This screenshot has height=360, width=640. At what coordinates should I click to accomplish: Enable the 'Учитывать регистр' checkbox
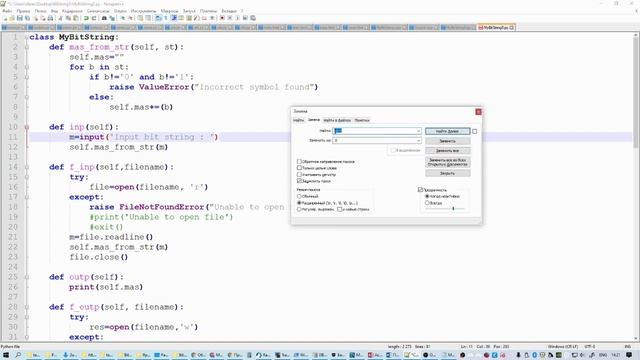[299, 174]
